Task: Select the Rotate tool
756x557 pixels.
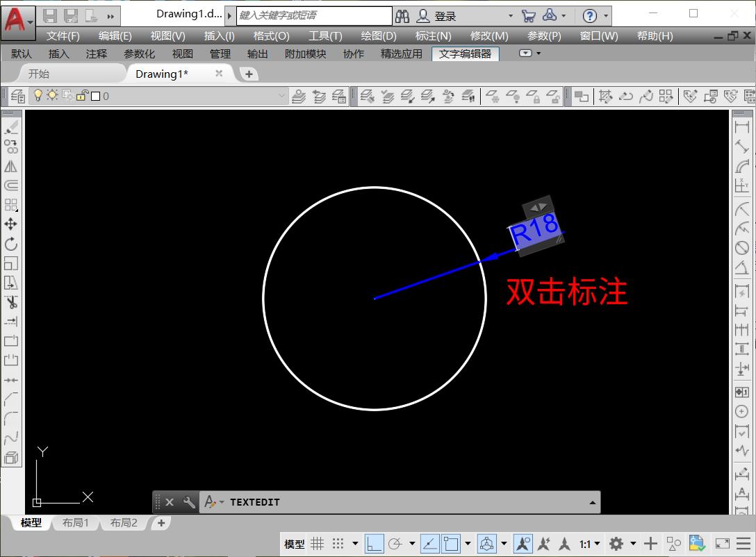Action: (11, 244)
